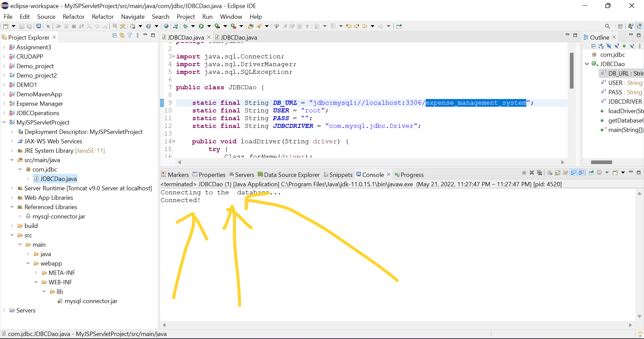Viewport: 644px width, 339px height.
Task: Remove all terminated launches in Console
Action: pyautogui.click(x=540, y=173)
